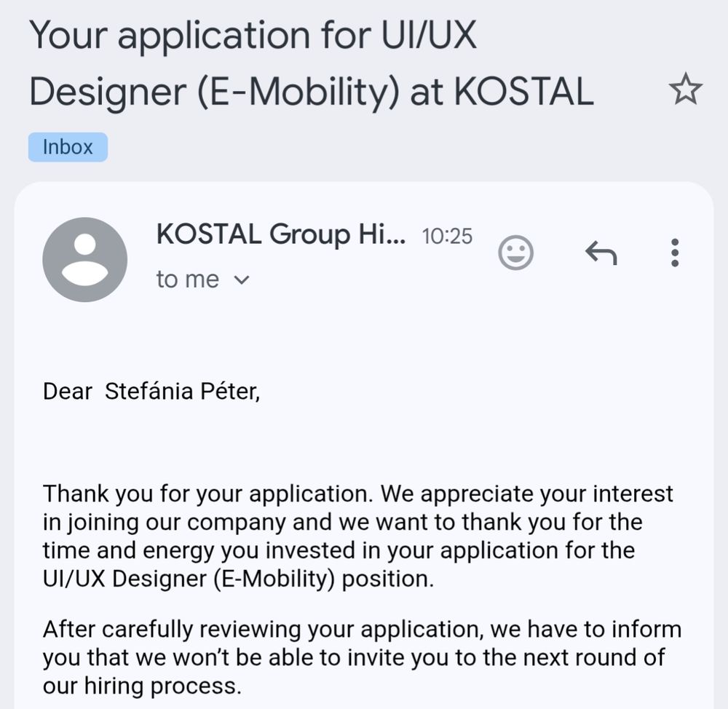Tap the sentence 'Thank you for your application.'
Viewport: 728px width, 709px height.
(208, 494)
